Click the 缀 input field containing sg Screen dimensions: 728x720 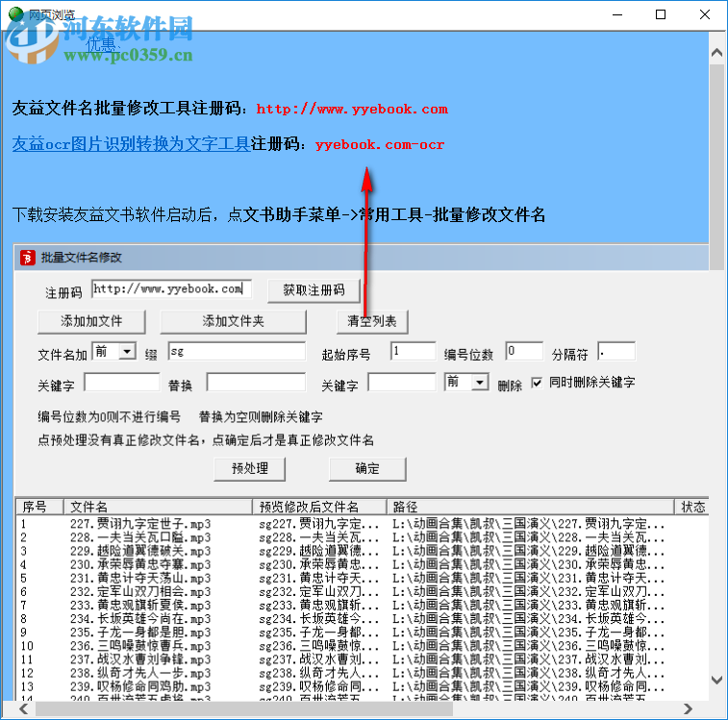coord(237,352)
